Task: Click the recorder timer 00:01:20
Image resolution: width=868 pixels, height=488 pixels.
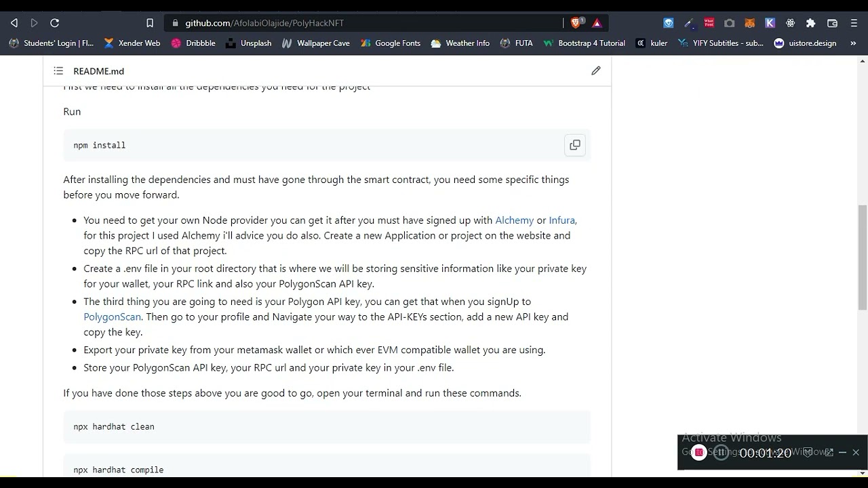Action: [766, 453]
